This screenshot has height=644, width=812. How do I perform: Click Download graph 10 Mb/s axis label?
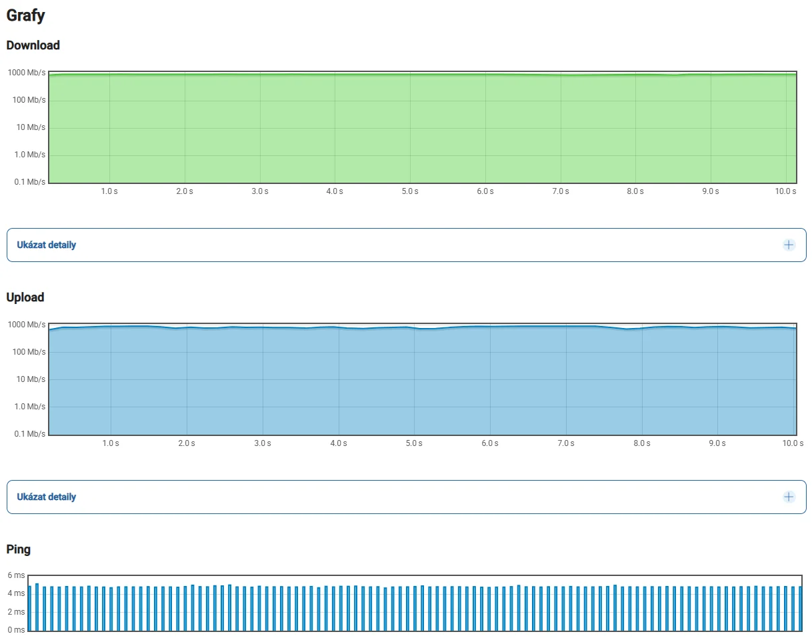pyautogui.click(x=31, y=127)
